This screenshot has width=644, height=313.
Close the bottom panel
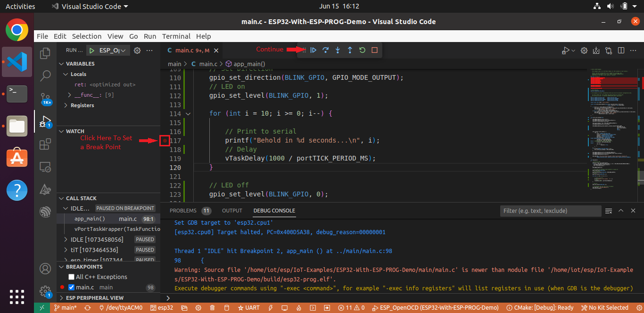[633, 211]
